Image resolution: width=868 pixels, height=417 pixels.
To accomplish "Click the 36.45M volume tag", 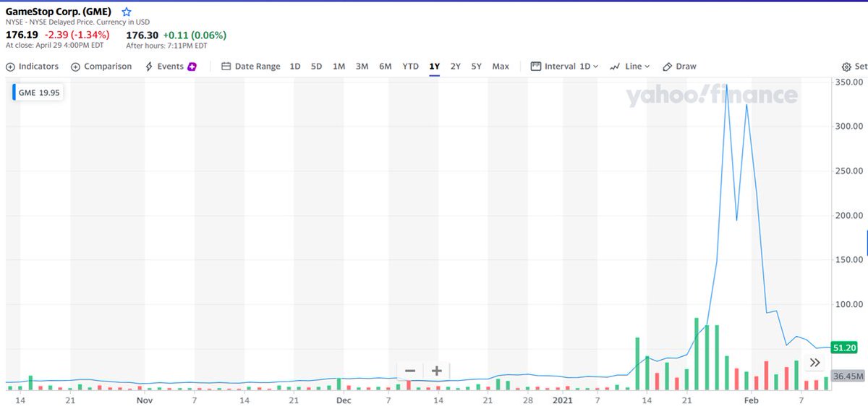I will [848, 376].
